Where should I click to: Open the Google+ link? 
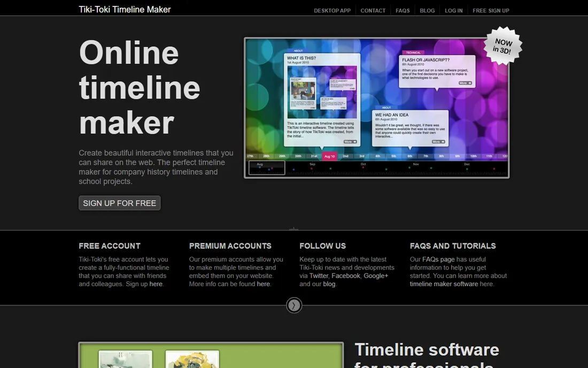[376, 275]
